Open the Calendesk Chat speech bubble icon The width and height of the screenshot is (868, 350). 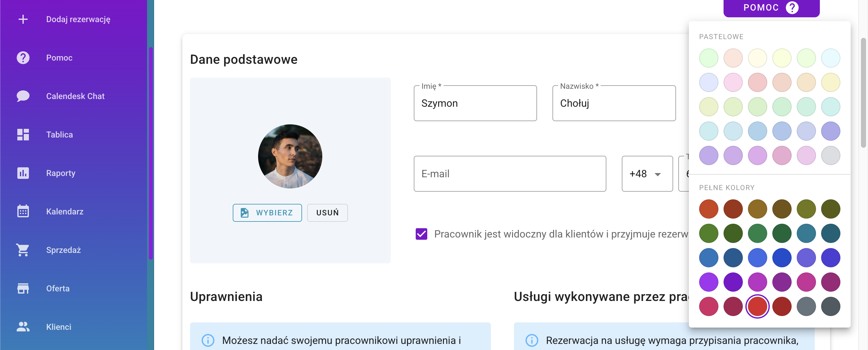click(23, 96)
